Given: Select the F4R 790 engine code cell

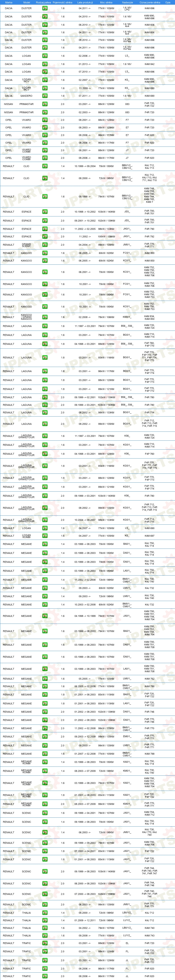Looking at the screenshot, I should click(x=149, y=229).
